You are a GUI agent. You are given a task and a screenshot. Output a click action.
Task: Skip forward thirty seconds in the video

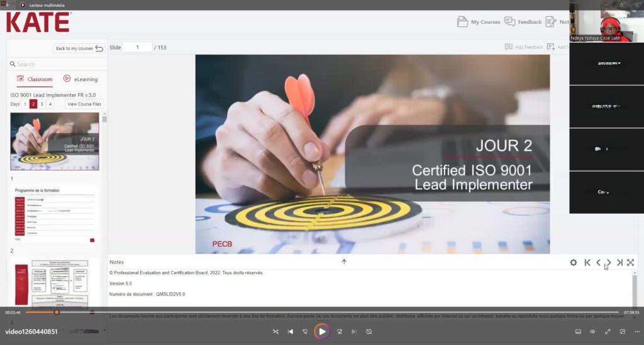click(339, 331)
